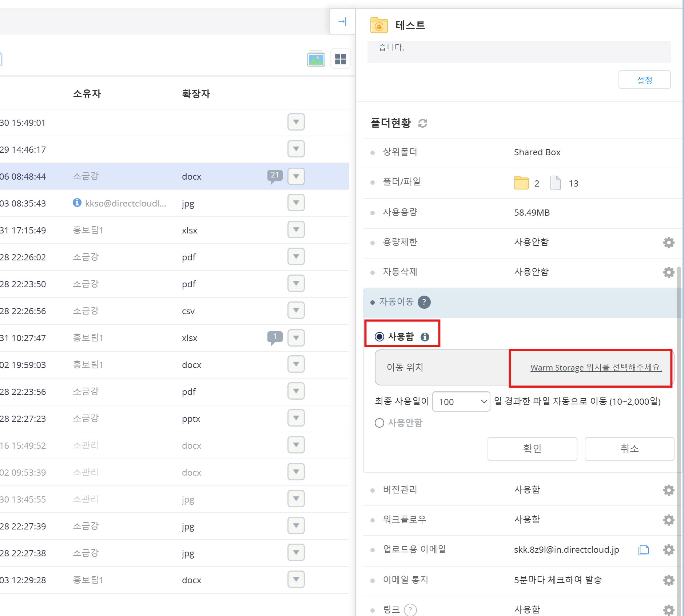The width and height of the screenshot is (684, 616).
Task: Open the 21 comments bubble
Action: click(x=275, y=176)
